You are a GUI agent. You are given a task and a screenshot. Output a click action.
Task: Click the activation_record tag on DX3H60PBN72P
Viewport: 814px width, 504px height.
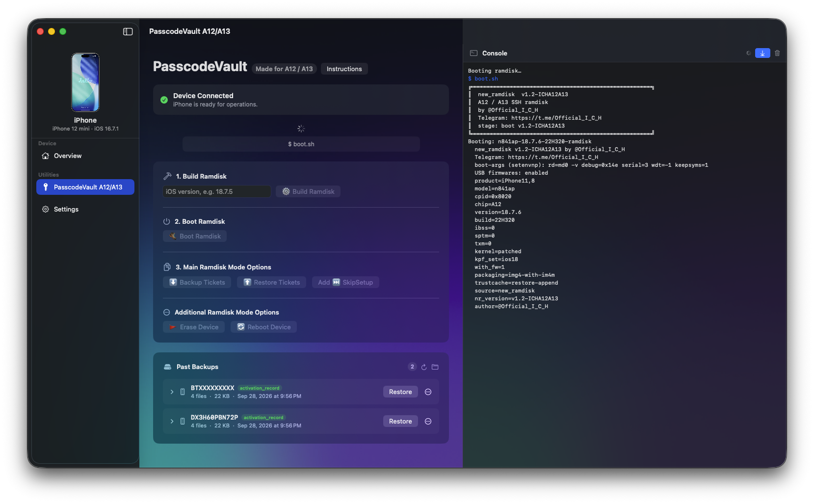(x=263, y=418)
